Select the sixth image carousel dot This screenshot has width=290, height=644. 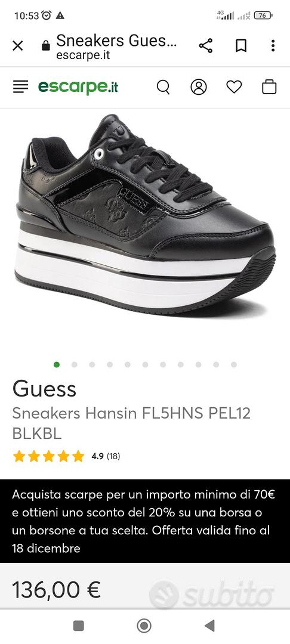146,365
